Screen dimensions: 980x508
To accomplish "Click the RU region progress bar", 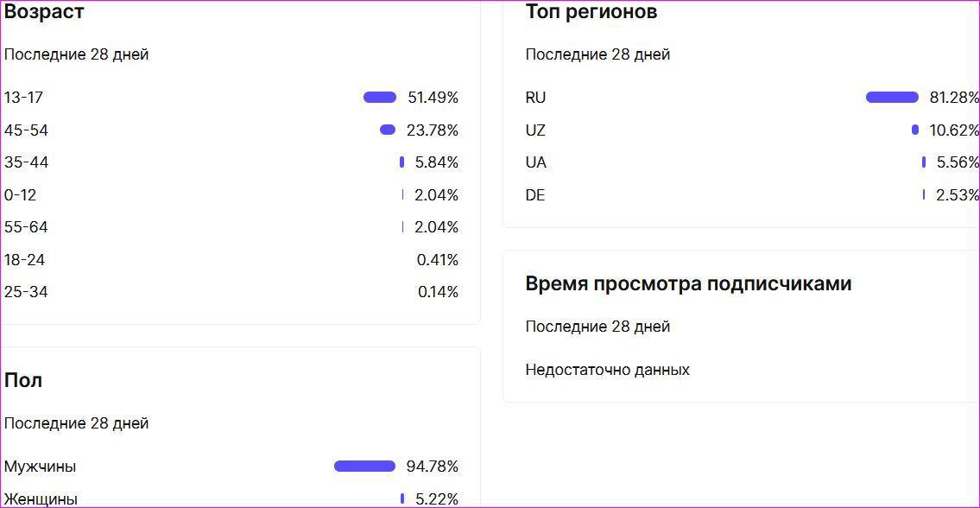I will click(x=892, y=98).
